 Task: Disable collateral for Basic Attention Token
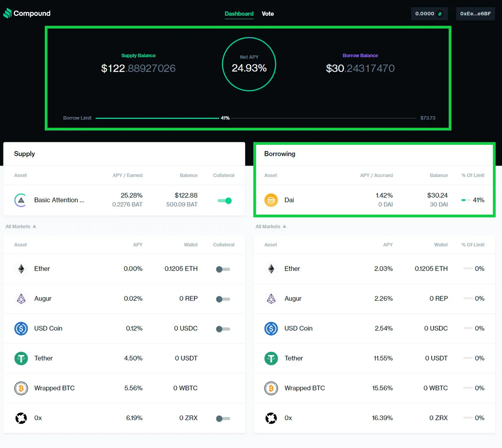coord(225,200)
